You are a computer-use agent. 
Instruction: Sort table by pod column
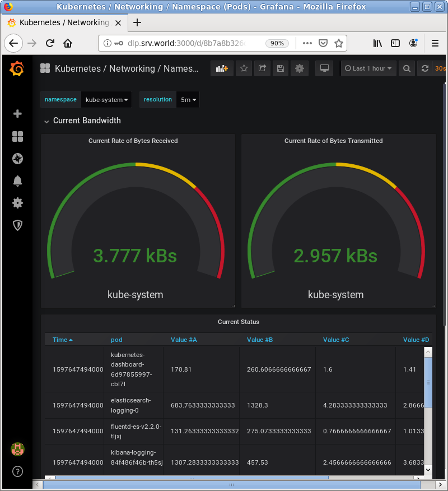point(116,340)
